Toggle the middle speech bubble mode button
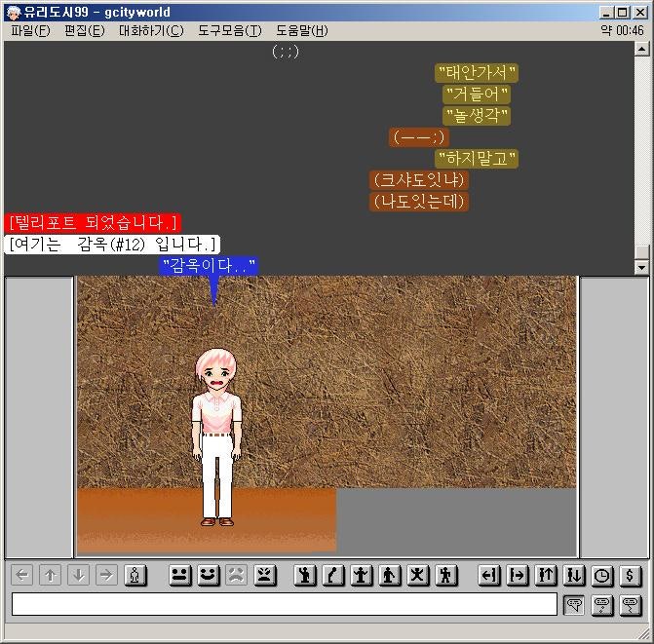This screenshot has width=654, height=644. (x=602, y=604)
